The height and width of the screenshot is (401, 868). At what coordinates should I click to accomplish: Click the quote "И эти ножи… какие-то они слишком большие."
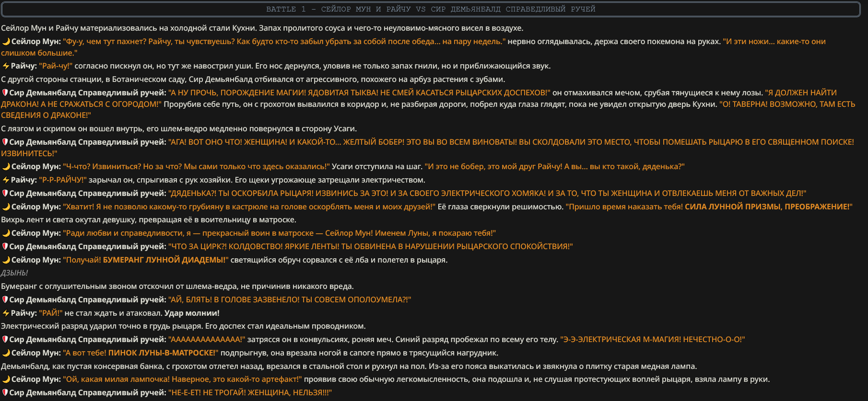[413, 47]
